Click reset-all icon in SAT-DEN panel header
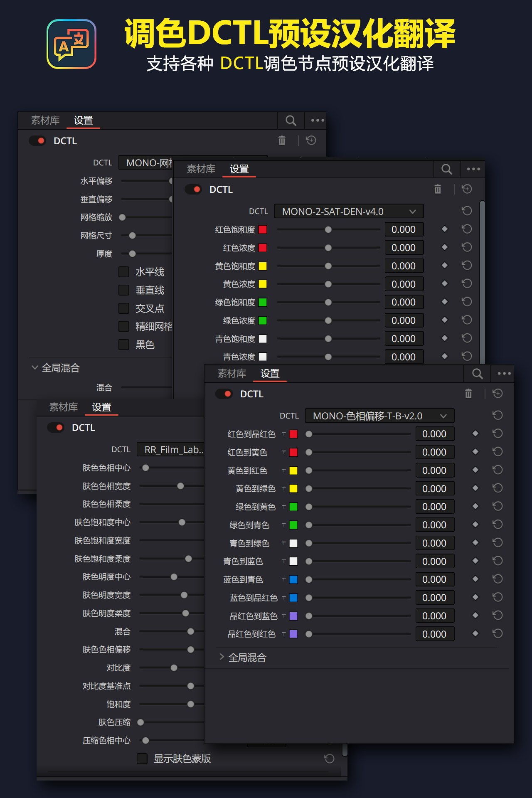 pos(467,189)
